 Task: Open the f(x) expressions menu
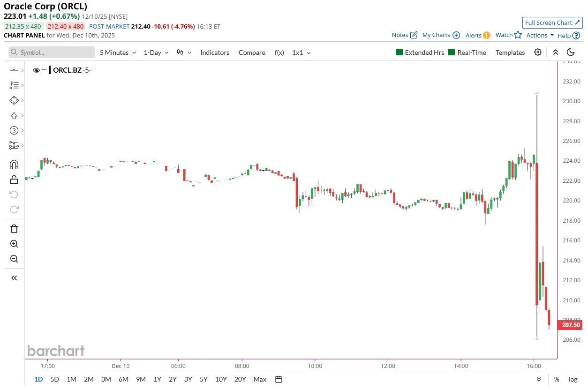(279, 52)
